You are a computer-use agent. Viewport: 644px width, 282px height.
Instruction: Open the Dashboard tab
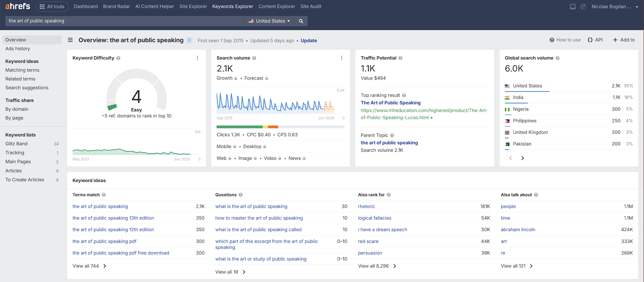click(x=86, y=6)
